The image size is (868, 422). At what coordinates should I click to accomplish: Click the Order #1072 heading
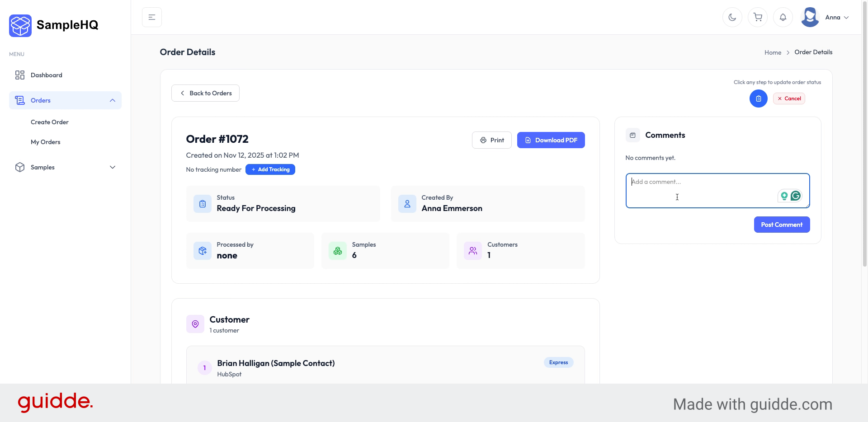(217, 139)
